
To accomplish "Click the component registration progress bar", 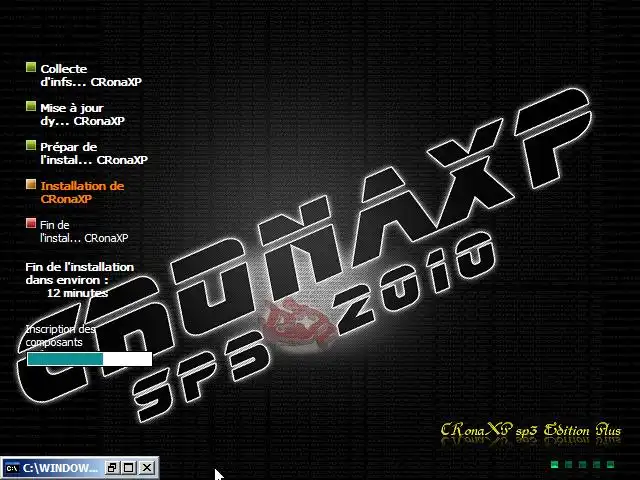I will point(89,359).
